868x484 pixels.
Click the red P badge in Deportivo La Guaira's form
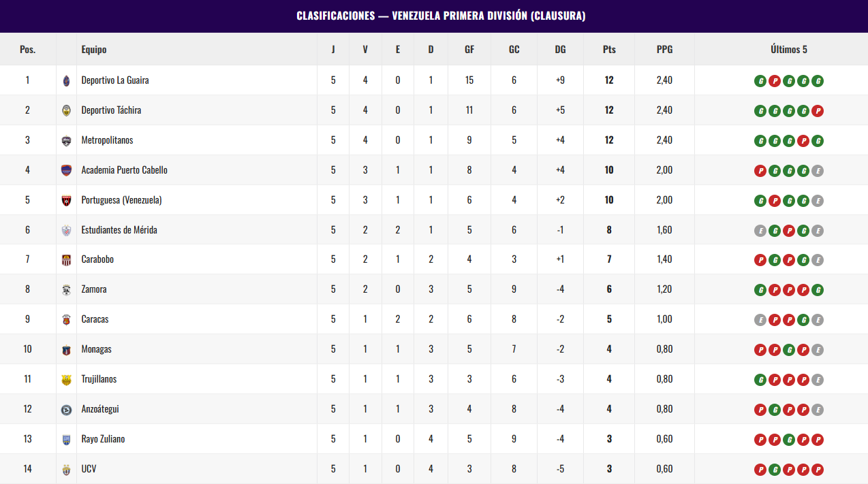click(775, 81)
